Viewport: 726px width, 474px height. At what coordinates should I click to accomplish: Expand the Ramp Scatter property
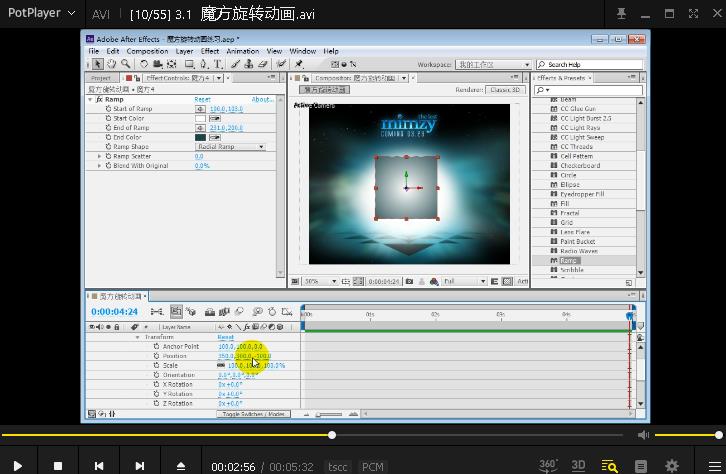99,156
